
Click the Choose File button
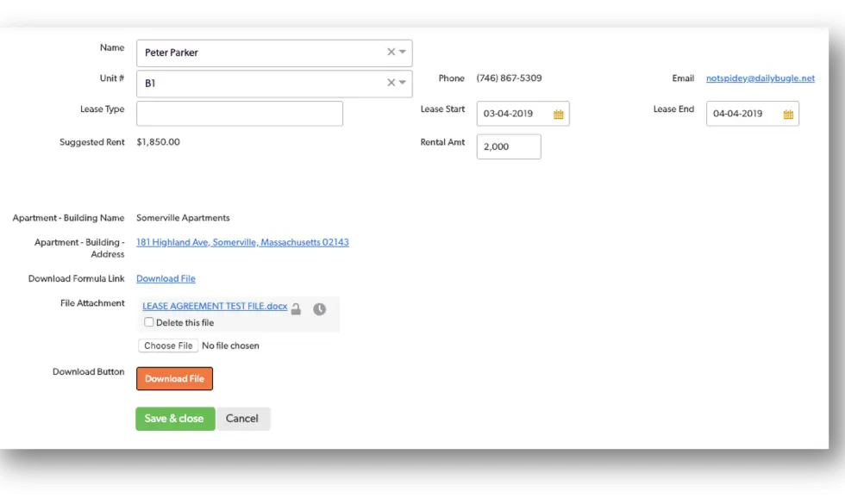[168, 345]
